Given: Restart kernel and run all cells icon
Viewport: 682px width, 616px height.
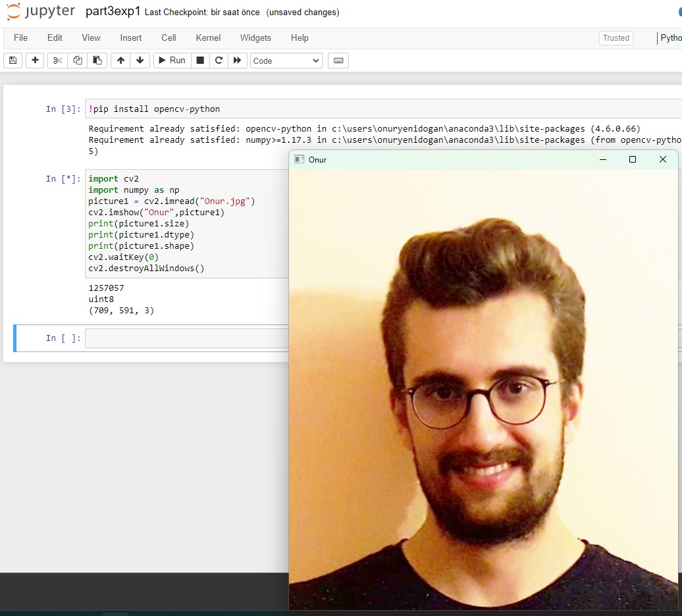Looking at the screenshot, I should coord(238,61).
